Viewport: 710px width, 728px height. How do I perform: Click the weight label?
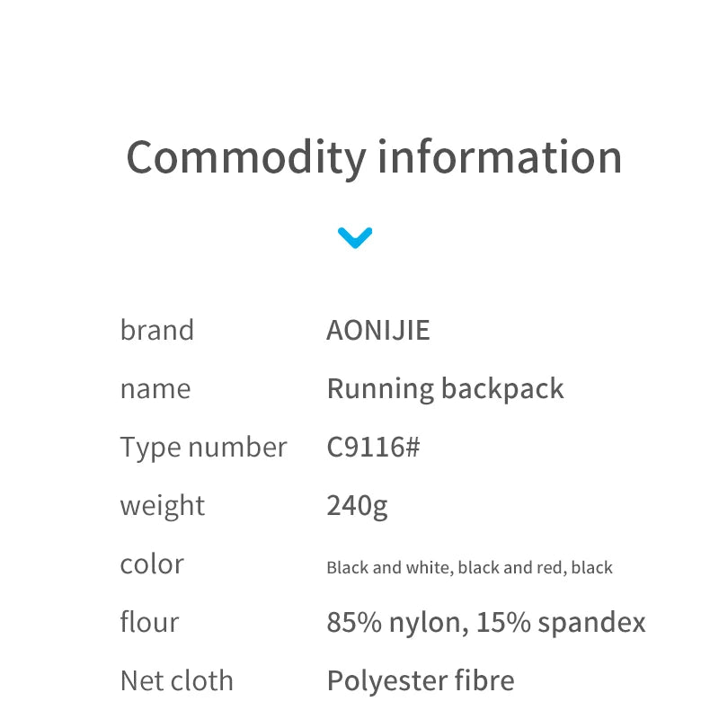[x=163, y=505]
